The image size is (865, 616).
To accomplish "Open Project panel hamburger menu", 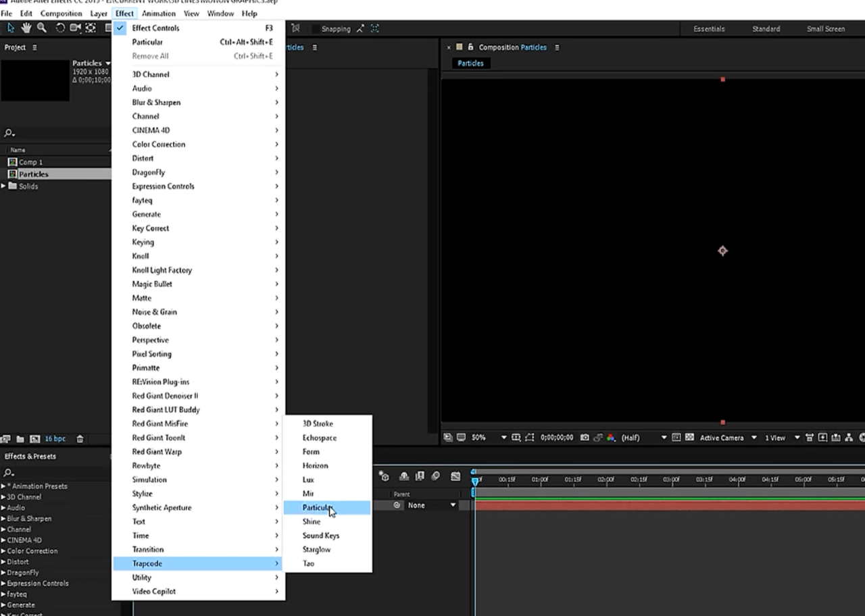I will (x=34, y=47).
